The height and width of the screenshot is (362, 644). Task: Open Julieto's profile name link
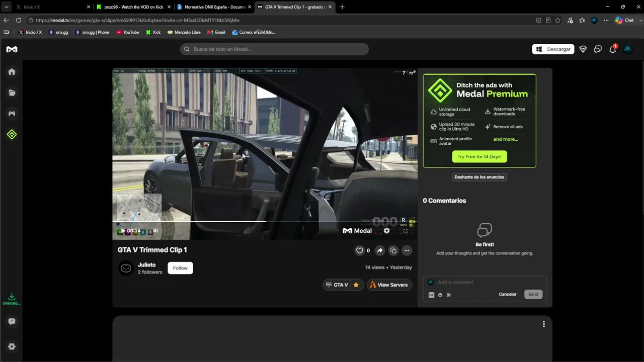coord(146,265)
